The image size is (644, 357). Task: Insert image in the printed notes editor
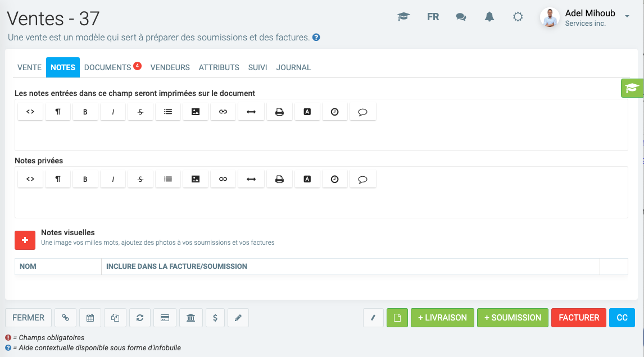196,112
